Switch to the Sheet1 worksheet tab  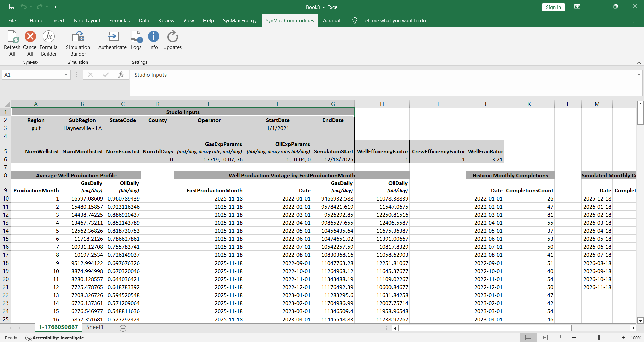click(95, 327)
